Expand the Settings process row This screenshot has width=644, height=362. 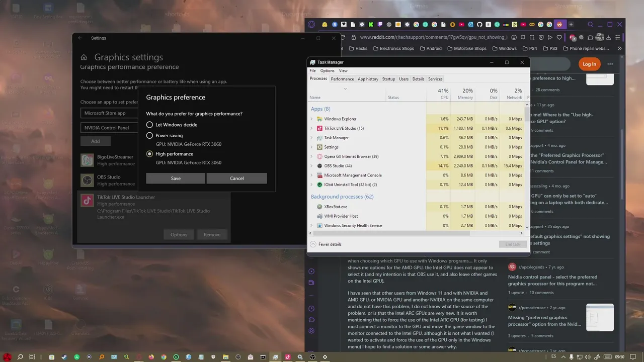311,147
